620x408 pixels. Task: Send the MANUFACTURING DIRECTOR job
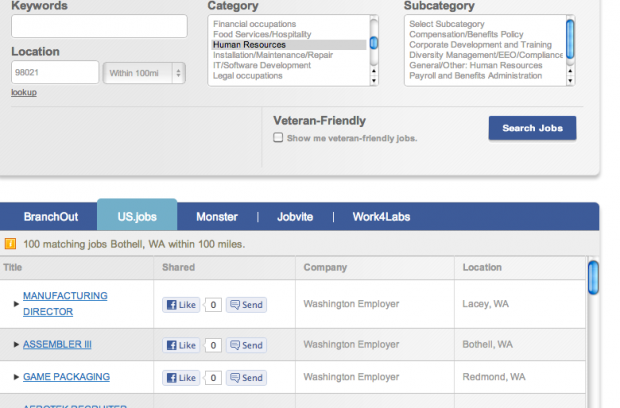pos(246,305)
